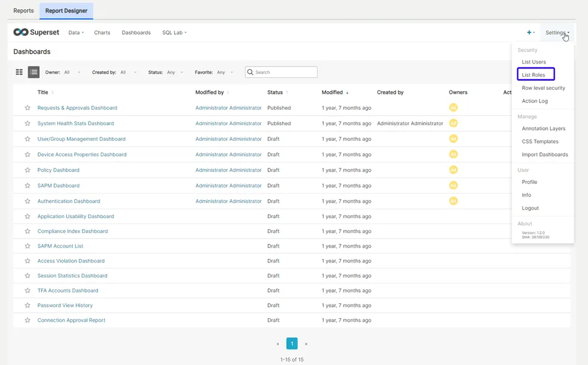This screenshot has width=588, height=365.
Task: Star the Policy Dashboard as favorite
Action: click(27, 170)
